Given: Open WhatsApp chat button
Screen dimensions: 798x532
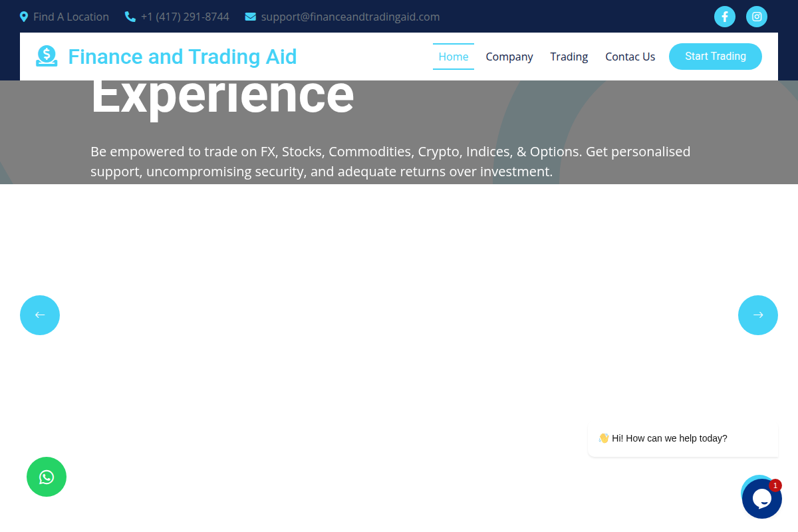Looking at the screenshot, I should coord(47,477).
